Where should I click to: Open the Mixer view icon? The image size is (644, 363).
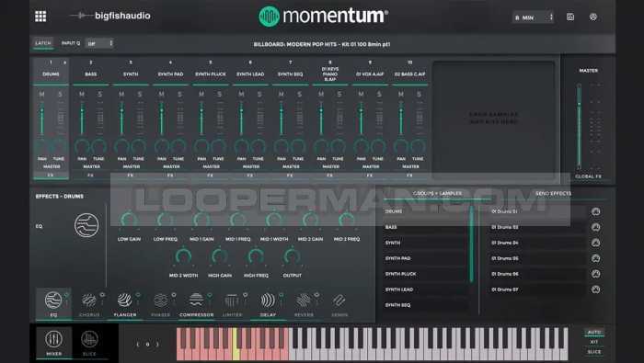(53, 339)
